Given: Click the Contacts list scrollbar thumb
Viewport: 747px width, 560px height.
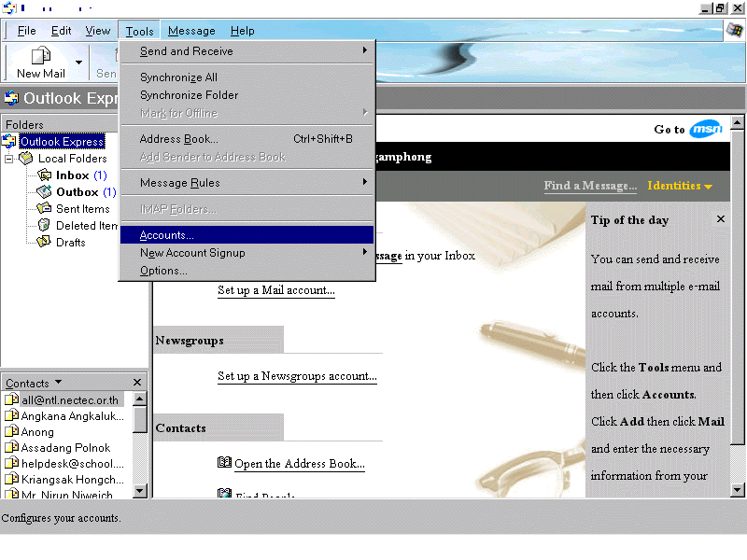Looking at the screenshot, I should click(x=139, y=419).
